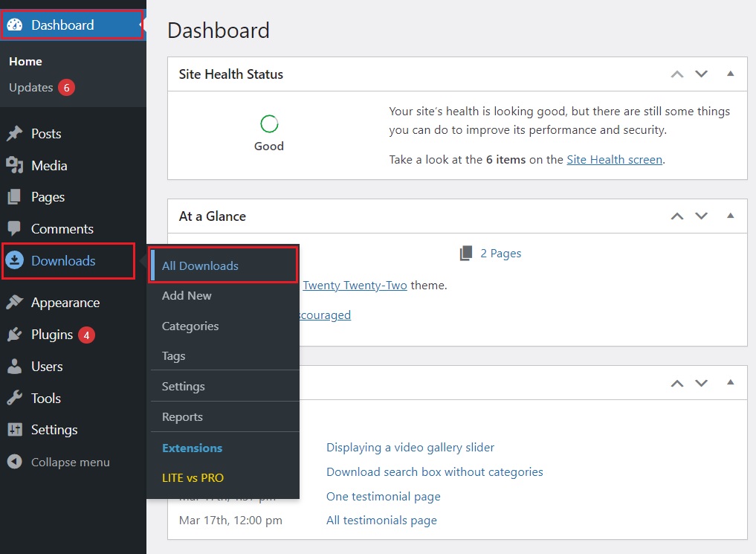Click the Site Health Status heading
The image size is (756, 554).
[x=231, y=74]
